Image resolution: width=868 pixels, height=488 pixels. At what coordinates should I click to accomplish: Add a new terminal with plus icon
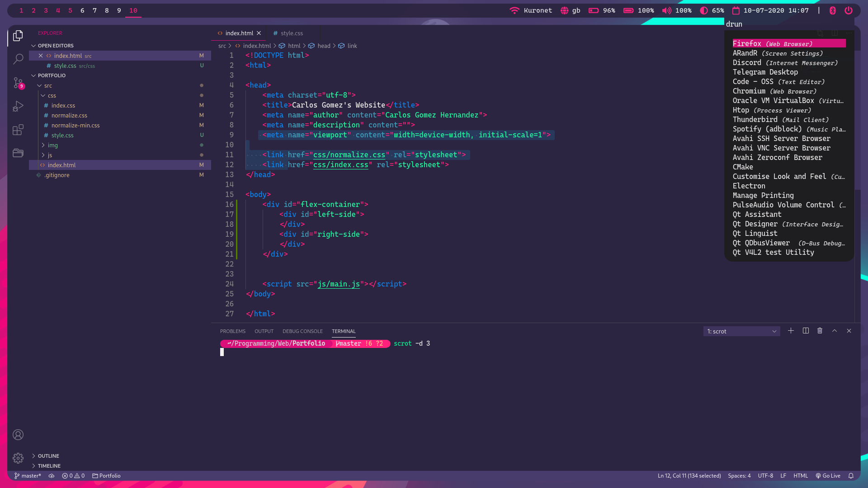coord(791,331)
